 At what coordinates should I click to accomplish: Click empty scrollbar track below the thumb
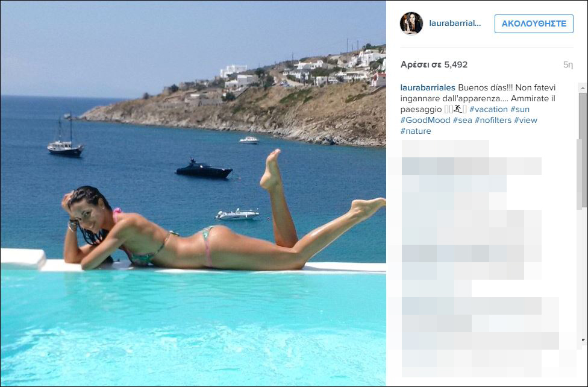[583, 272]
